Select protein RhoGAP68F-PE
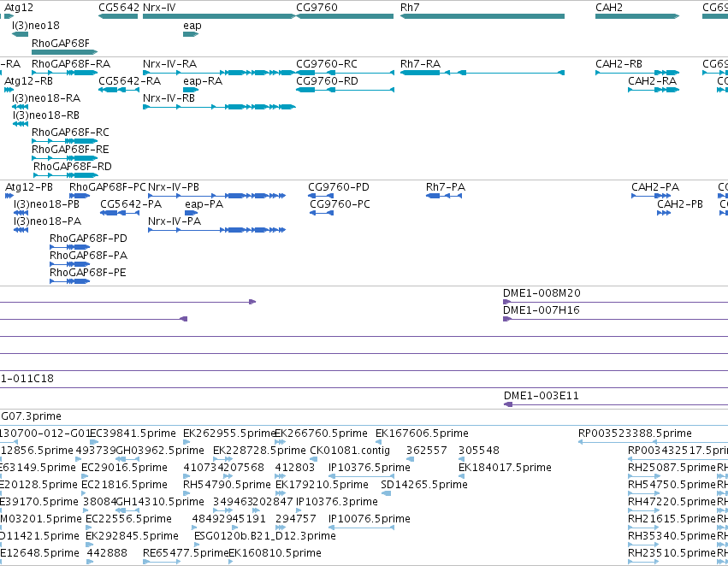The width and height of the screenshot is (728, 566). click(x=88, y=273)
